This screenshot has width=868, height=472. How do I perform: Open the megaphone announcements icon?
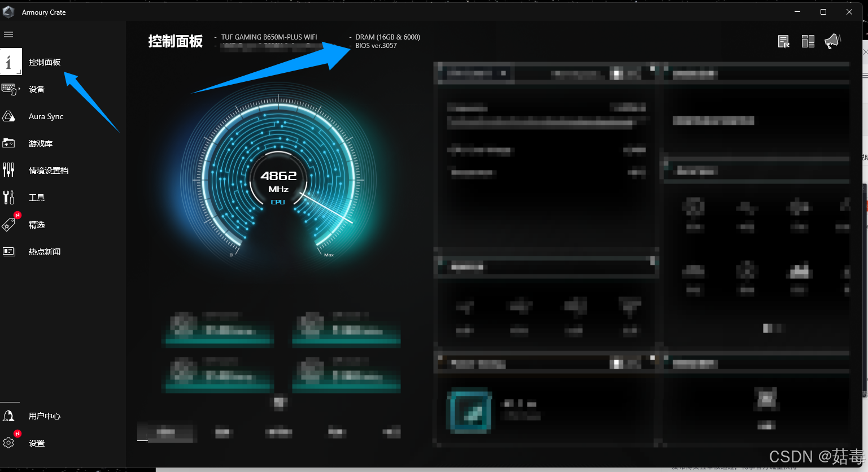pyautogui.click(x=832, y=41)
